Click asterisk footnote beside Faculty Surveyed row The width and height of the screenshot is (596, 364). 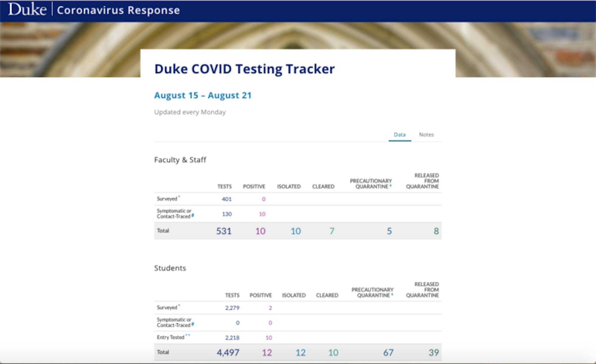[179, 197]
